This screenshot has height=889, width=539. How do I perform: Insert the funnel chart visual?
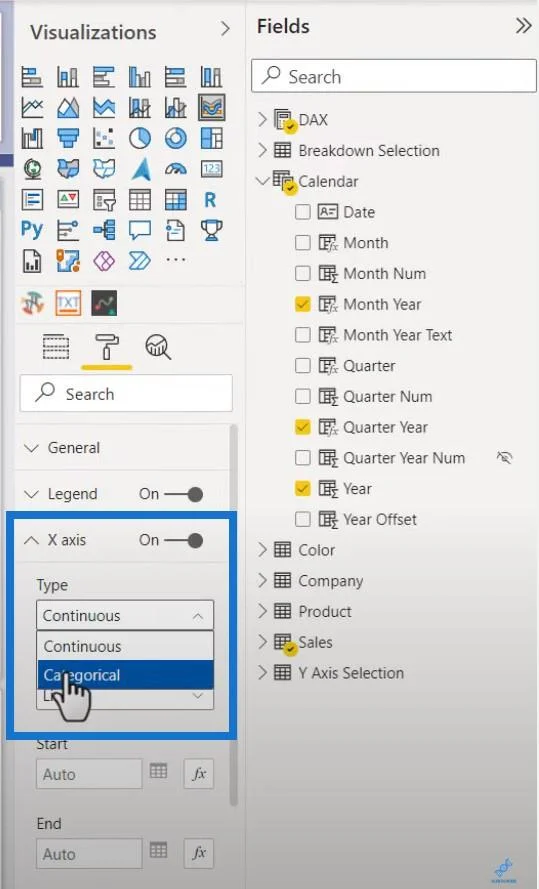[x=68, y=138]
